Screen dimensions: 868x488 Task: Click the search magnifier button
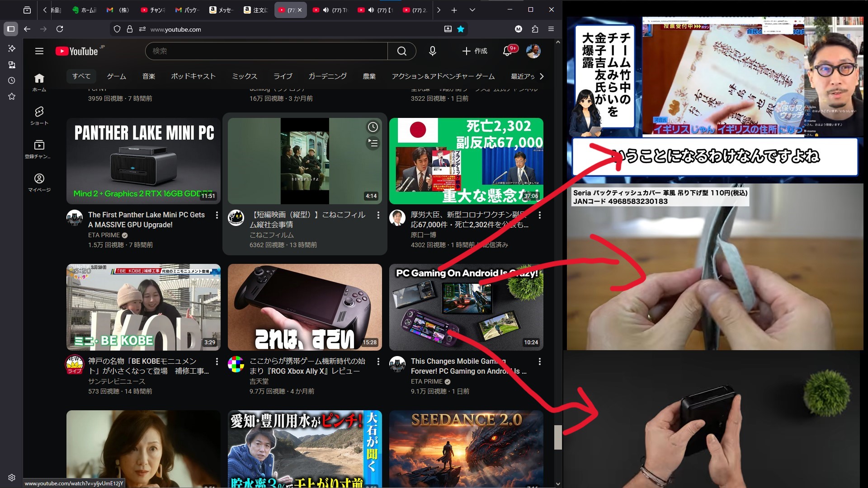[x=401, y=51]
